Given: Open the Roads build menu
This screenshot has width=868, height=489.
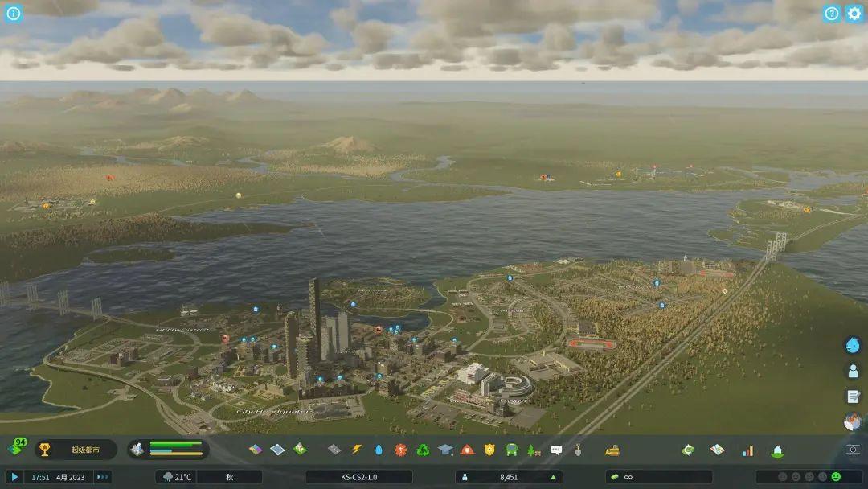Looking at the screenshot, I should tap(334, 450).
